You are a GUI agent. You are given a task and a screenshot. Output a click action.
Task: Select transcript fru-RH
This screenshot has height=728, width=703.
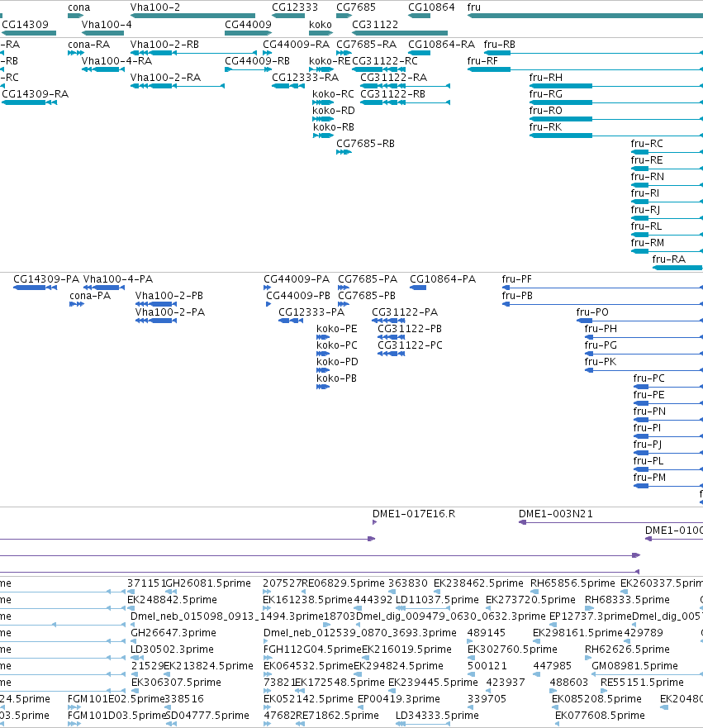click(x=615, y=86)
